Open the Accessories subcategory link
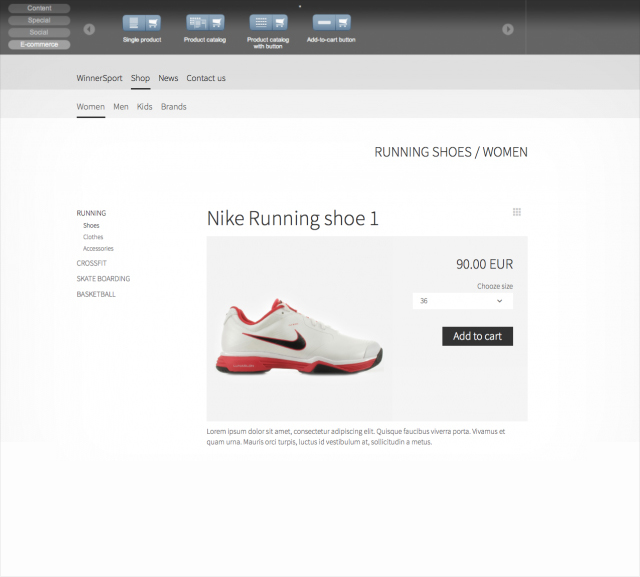640x577 pixels. click(98, 249)
